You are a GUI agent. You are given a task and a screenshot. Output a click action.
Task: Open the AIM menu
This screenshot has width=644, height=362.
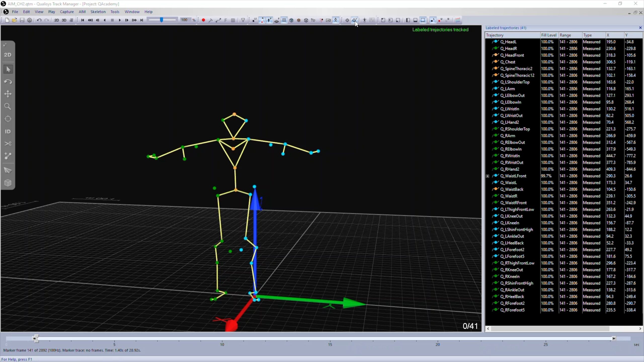(x=82, y=12)
